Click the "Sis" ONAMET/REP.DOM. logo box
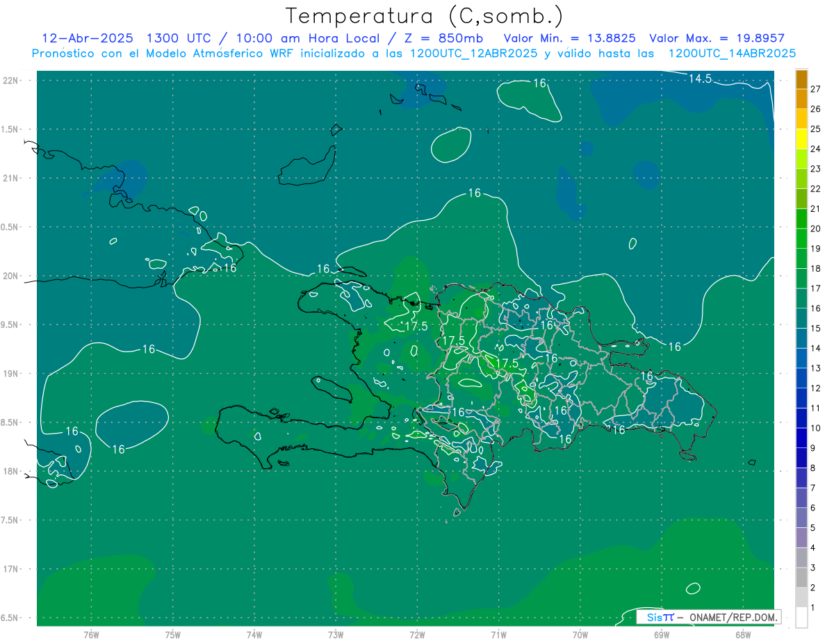 [708, 617]
